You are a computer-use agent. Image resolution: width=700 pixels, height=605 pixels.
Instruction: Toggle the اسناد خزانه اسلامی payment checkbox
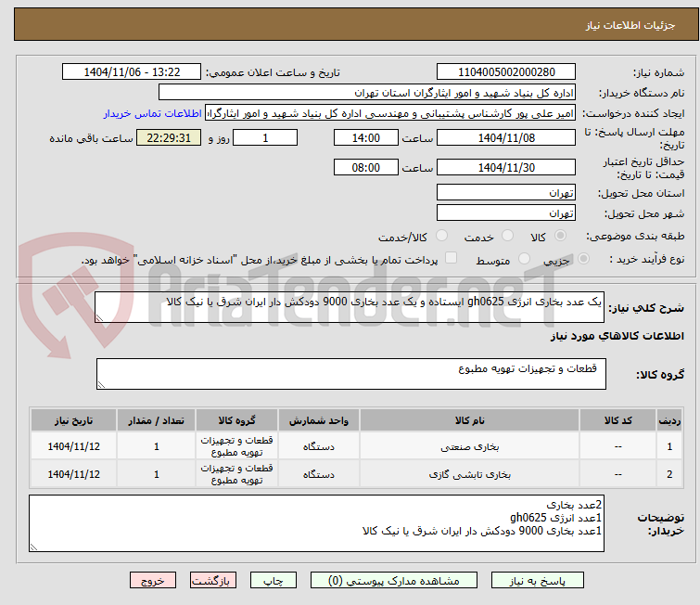(452, 258)
